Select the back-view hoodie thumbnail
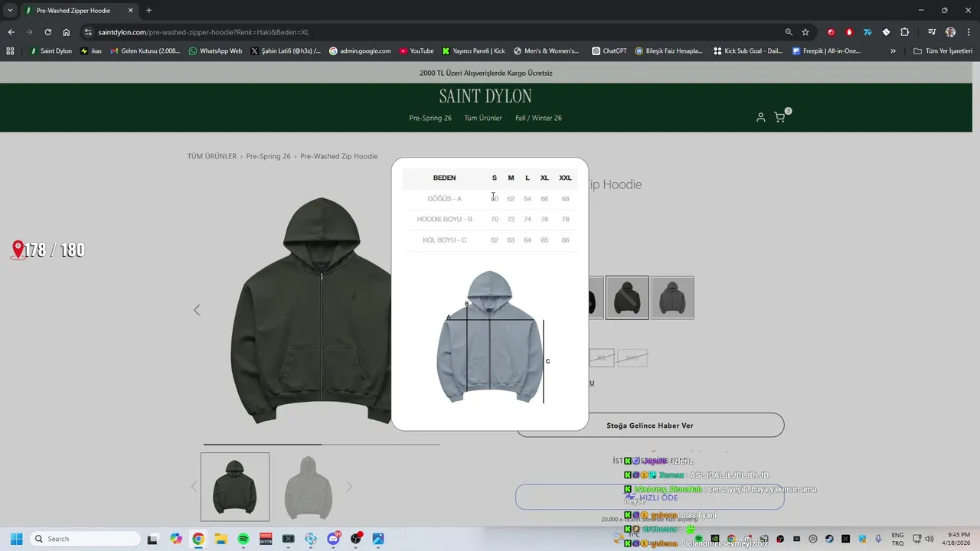The width and height of the screenshot is (980, 551). tap(308, 487)
